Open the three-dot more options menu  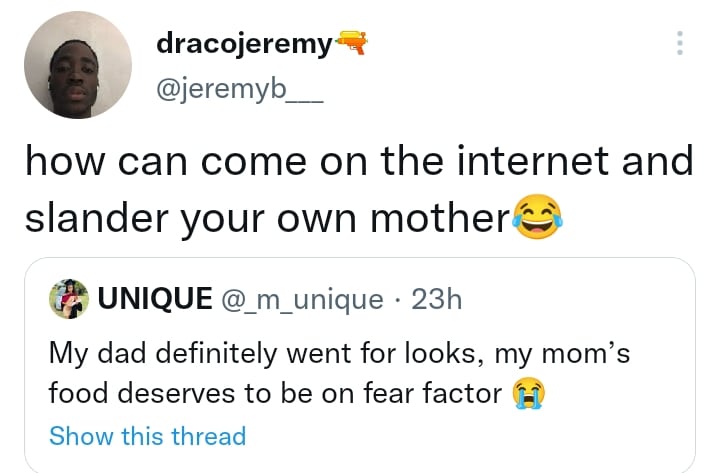click(x=680, y=43)
